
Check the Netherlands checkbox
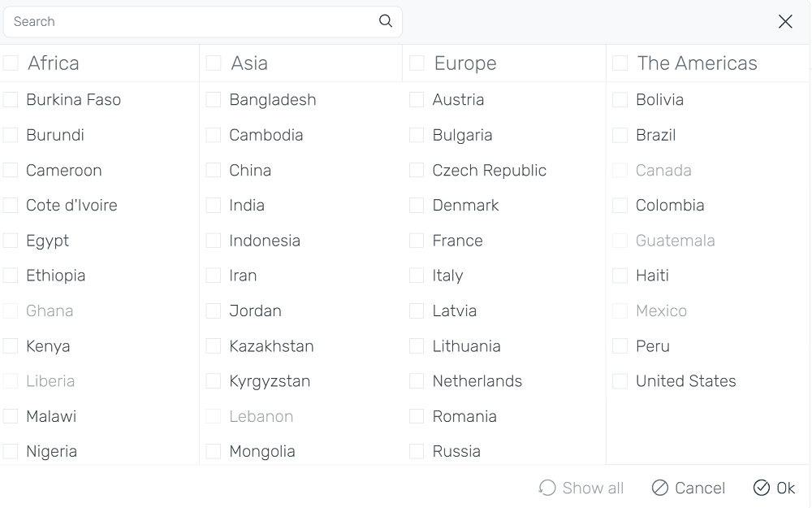click(417, 381)
